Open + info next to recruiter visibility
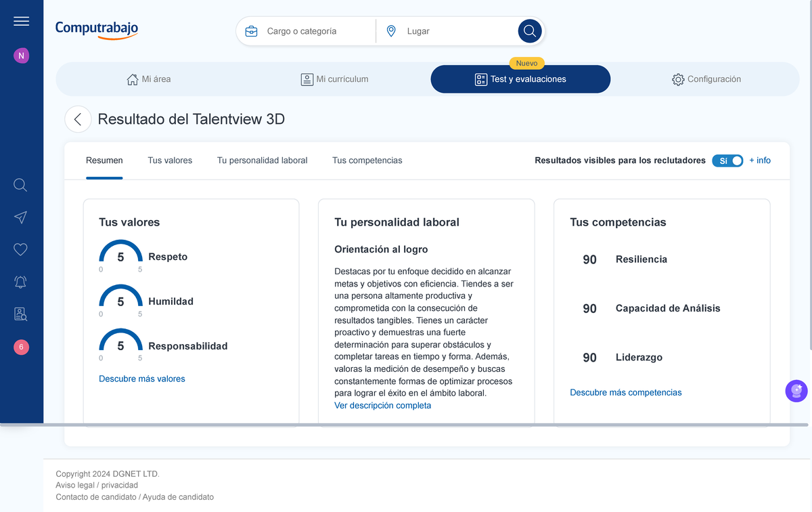Screen dimensions: 812x512 (760, 161)
